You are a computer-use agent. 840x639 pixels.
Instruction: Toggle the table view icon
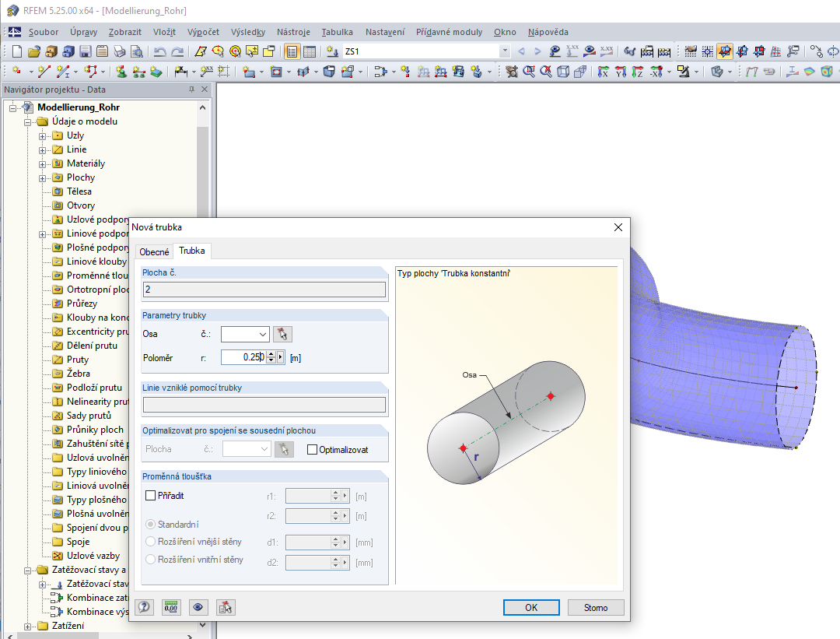coord(309,51)
